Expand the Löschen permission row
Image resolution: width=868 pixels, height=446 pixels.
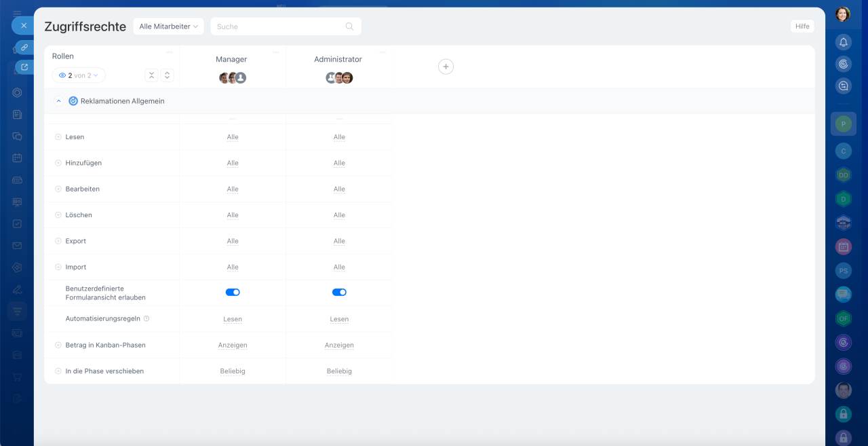(x=58, y=215)
